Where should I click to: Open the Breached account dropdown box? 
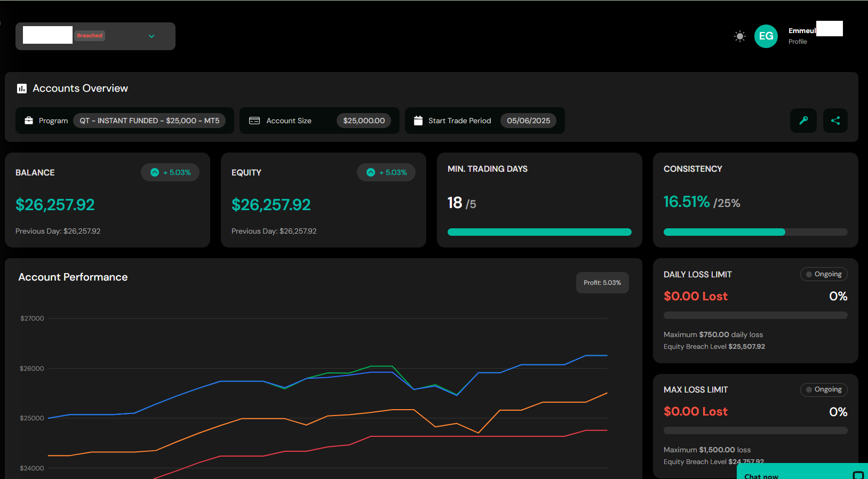[x=95, y=36]
